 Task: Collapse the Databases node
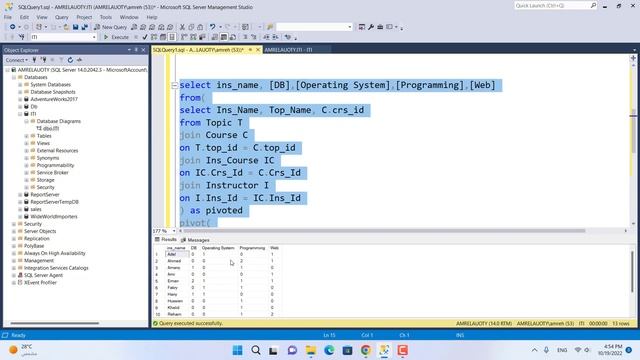(x=14, y=77)
